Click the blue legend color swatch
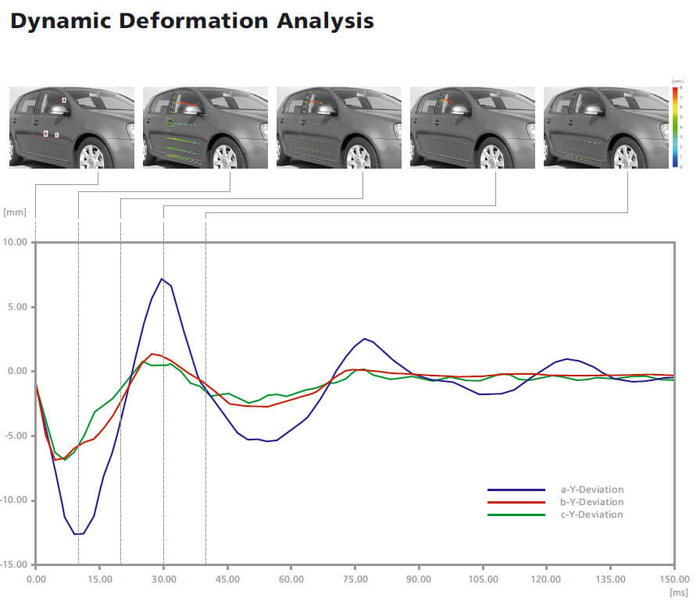The image size is (700, 609). coord(516,490)
